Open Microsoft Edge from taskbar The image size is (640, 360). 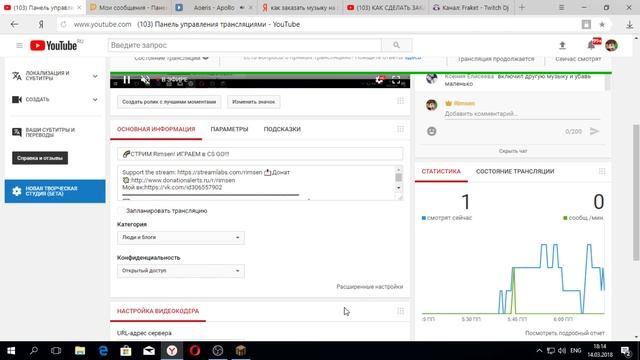pyautogui.click(x=103, y=351)
